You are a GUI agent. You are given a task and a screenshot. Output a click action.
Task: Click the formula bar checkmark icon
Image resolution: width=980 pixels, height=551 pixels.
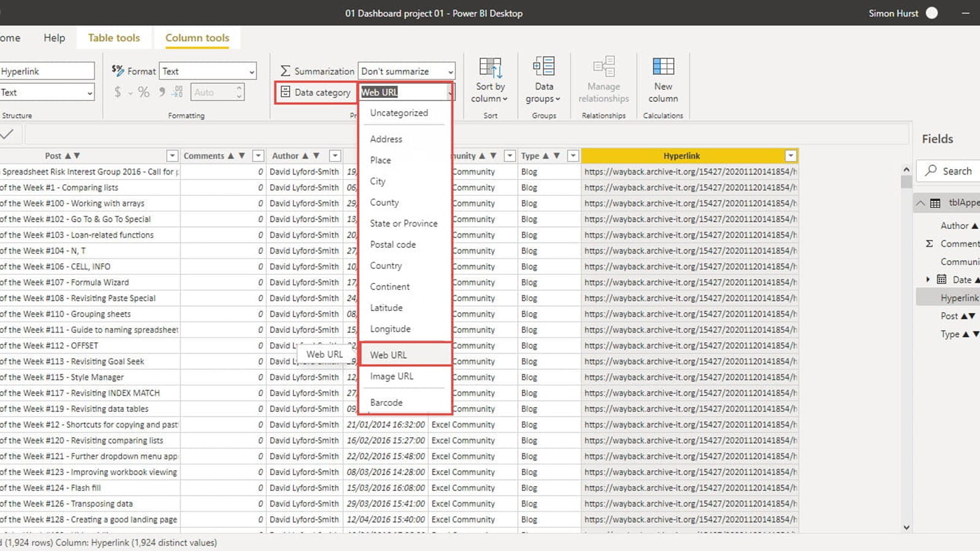[7, 134]
